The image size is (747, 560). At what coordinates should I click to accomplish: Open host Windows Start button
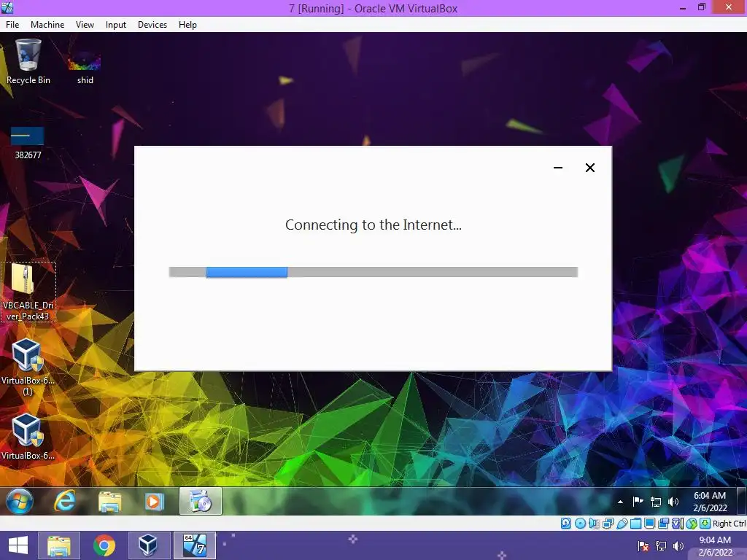coord(18,545)
